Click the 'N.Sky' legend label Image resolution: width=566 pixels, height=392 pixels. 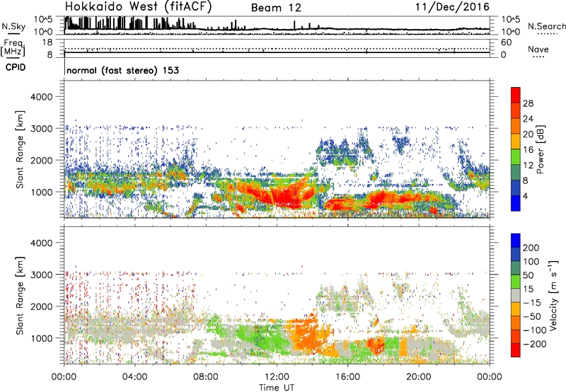tap(13, 26)
